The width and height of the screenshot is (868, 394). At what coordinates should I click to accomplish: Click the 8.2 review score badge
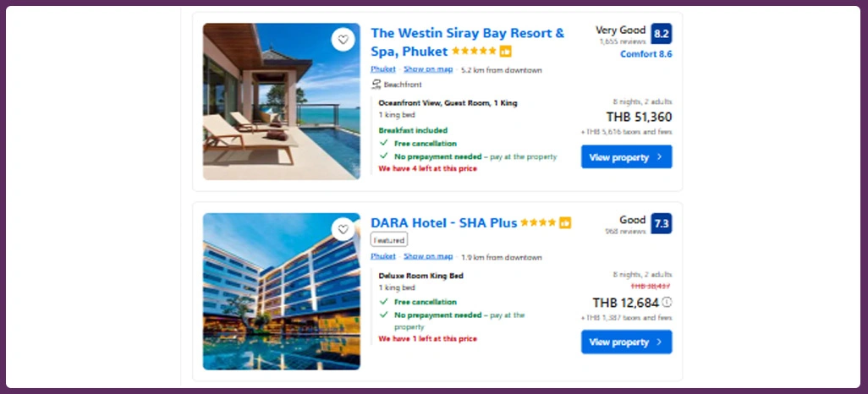tap(661, 34)
